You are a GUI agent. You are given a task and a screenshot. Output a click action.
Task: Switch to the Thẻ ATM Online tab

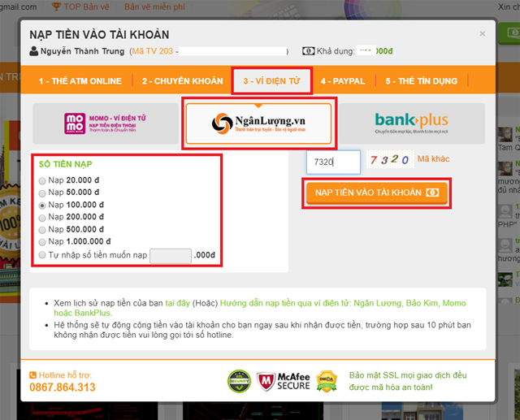point(80,81)
